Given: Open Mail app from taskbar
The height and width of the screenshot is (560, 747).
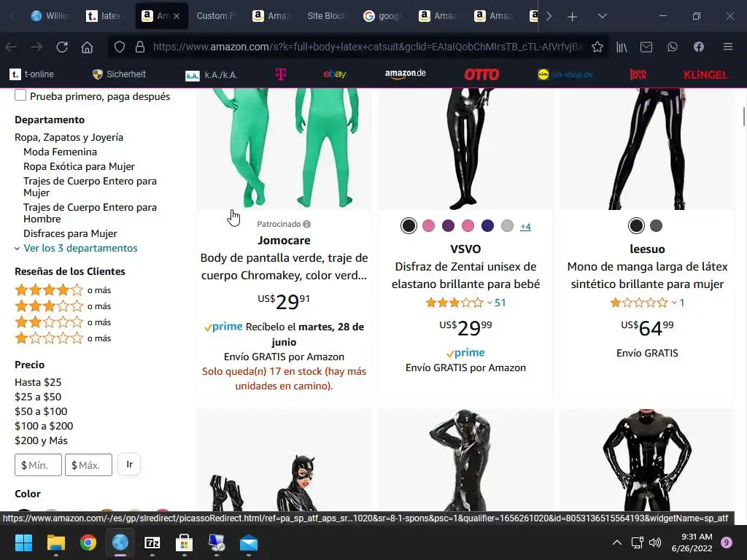Looking at the screenshot, I should click(249, 542).
